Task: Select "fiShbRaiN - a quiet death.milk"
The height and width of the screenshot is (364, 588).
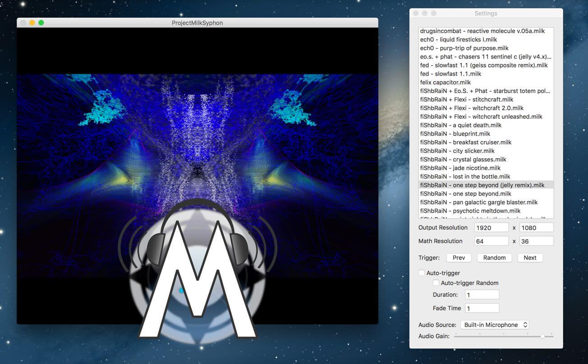Action: tap(486, 125)
